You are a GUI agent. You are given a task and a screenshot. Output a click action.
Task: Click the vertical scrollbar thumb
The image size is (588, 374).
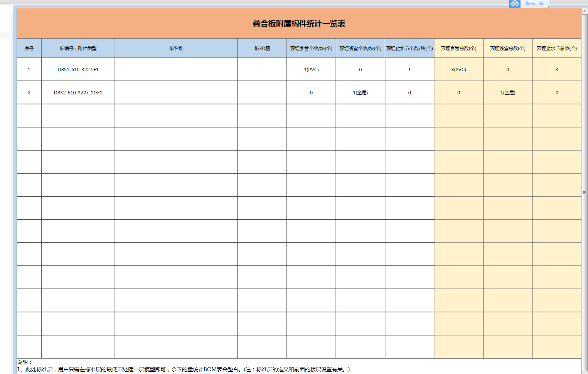tap(585, 193)
